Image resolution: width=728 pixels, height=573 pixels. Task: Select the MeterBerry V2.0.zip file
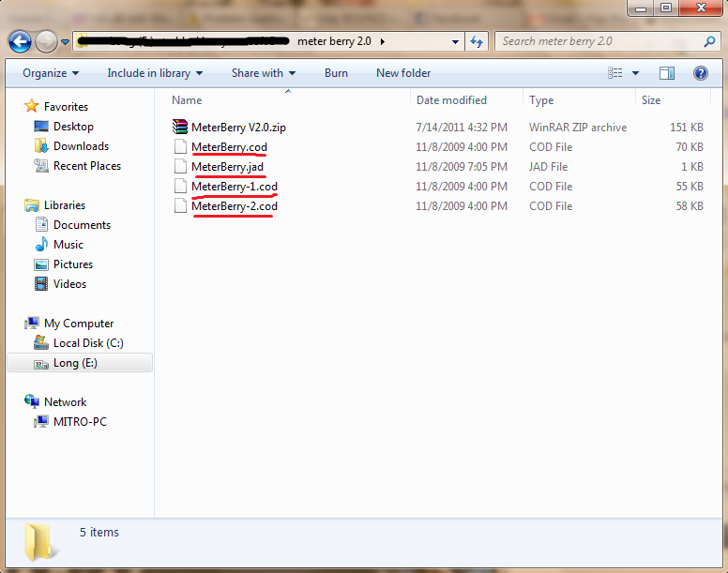coord(238,128)
